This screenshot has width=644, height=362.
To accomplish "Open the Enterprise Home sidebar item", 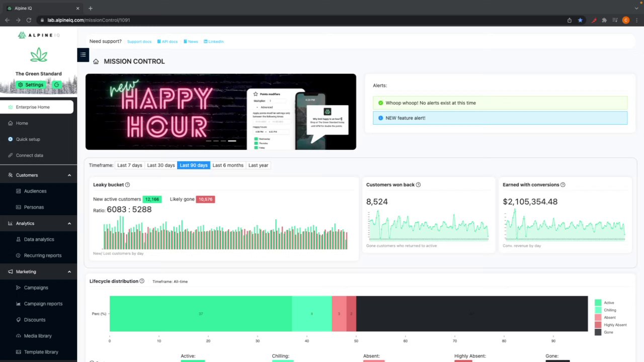I will pos(37,107).
